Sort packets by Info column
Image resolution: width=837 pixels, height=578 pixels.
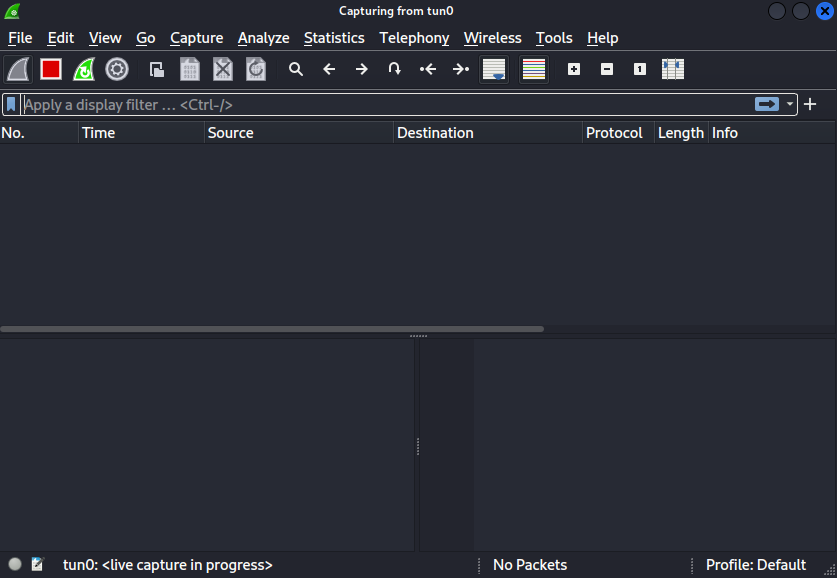click(772, 133)
